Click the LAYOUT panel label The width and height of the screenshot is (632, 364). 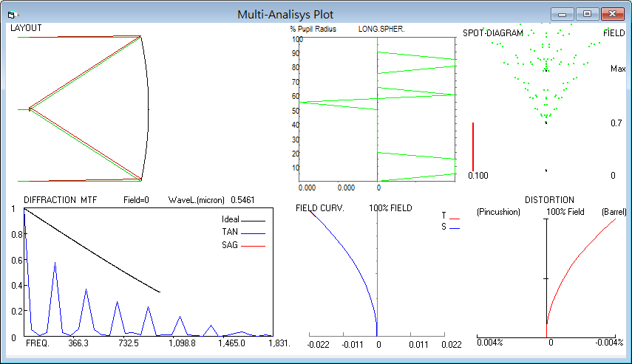(26, 28)
